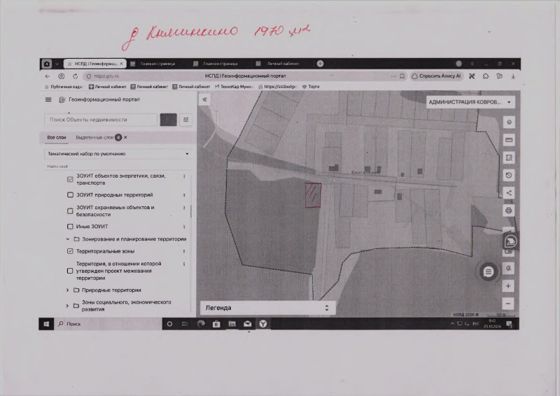The height and width of the screenshot is (396, 560).
Task: Clear selected layers with the X icon
Action: 125,137
